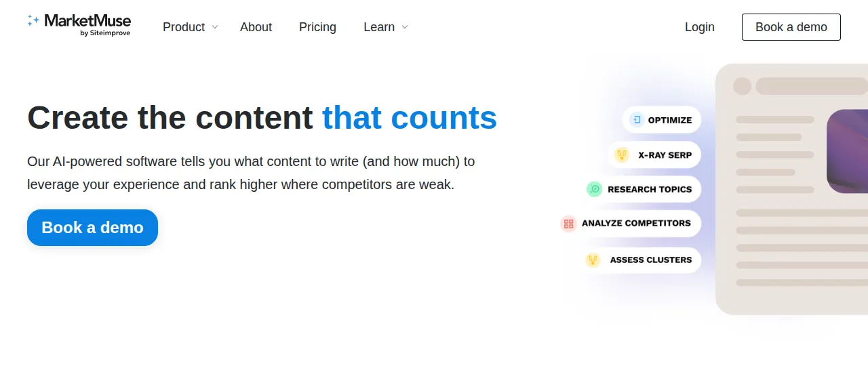Click the outlined Book a demo button

(791, 27)
